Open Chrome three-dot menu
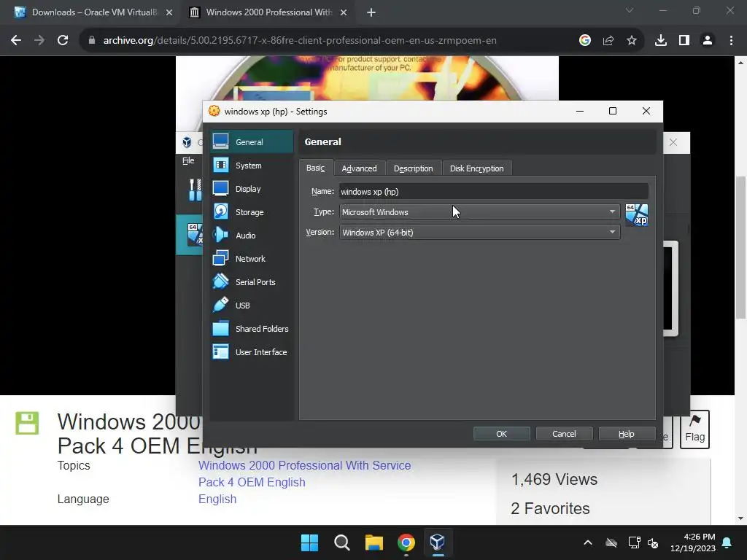 [x=731, y=41]
